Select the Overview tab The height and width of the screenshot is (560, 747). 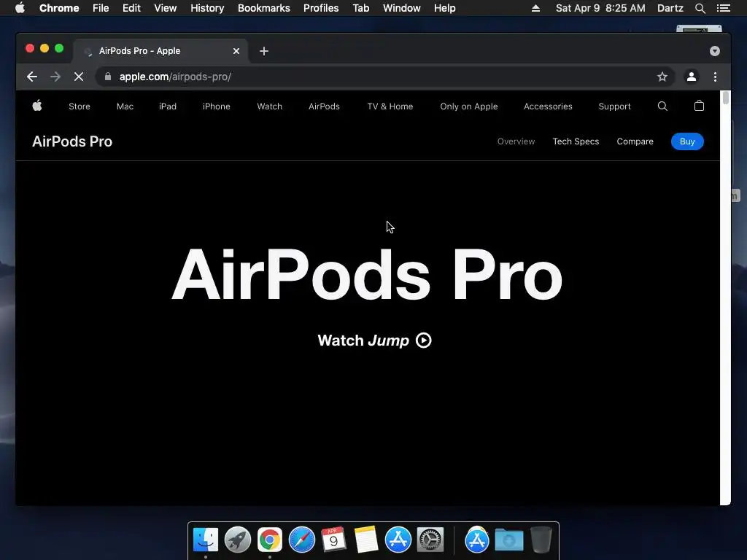click(x=516, y=141)
